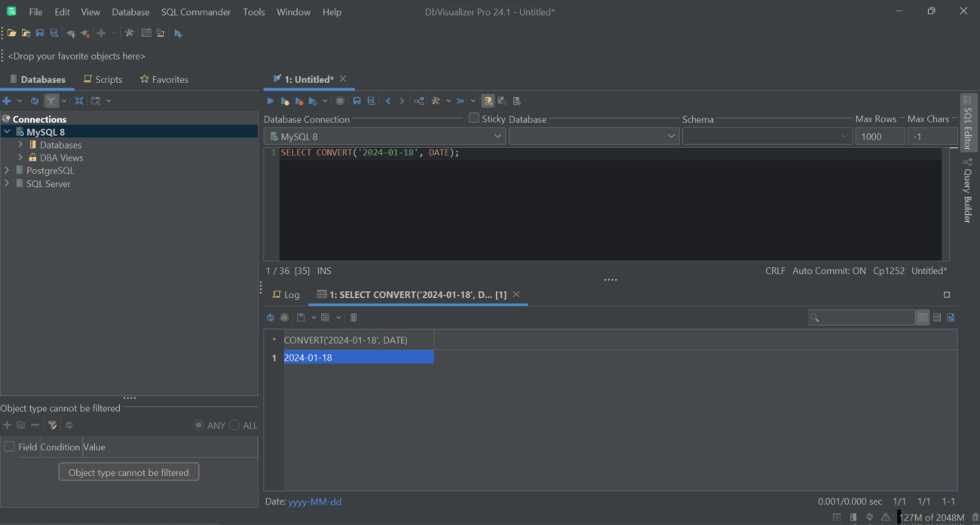Switch to the Scripts tab
The width and height of the screenshot is (980, 525).
click(x=103, y=79)
